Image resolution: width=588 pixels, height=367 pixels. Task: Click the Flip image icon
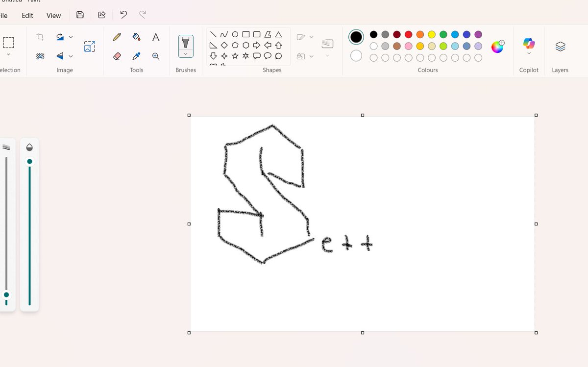[x=60, y=56]
